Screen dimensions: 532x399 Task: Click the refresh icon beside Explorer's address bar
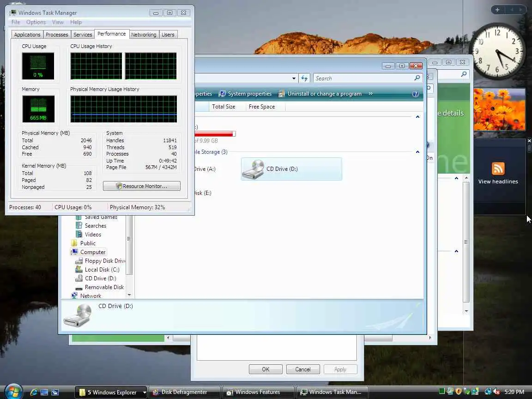click(304, 79)
